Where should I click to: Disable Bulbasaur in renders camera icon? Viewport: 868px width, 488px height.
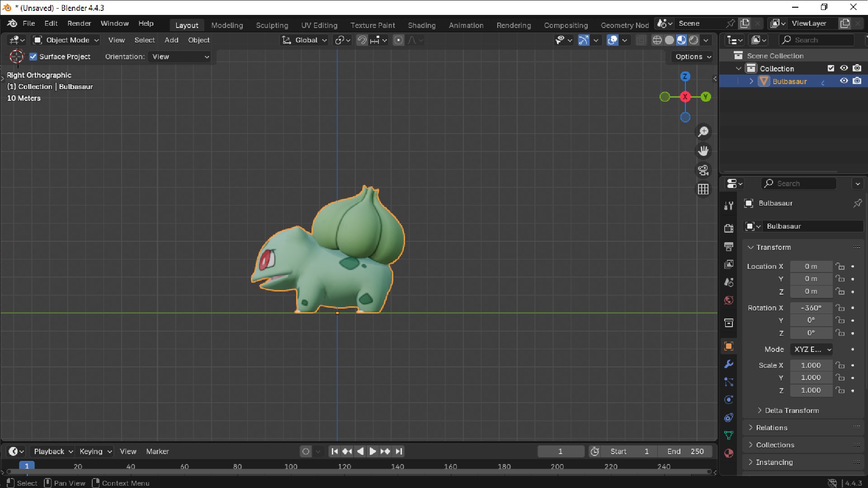857,81
